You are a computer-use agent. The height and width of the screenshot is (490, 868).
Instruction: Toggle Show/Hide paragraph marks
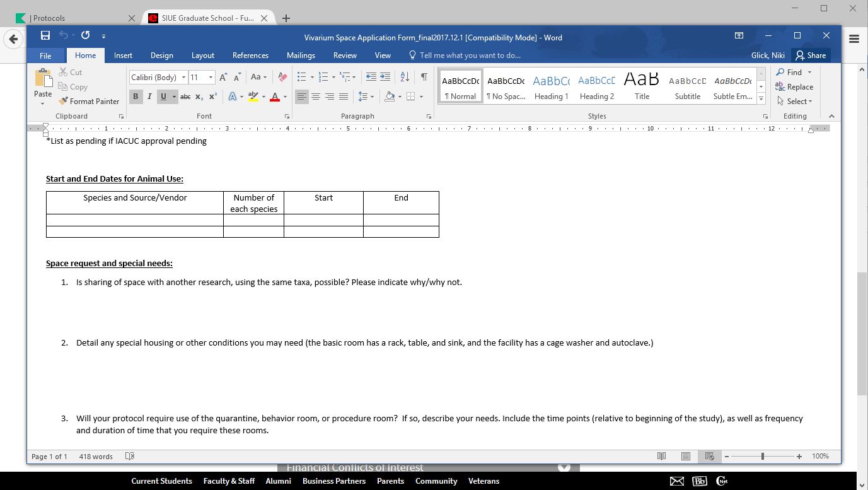[x=424, y=77]
